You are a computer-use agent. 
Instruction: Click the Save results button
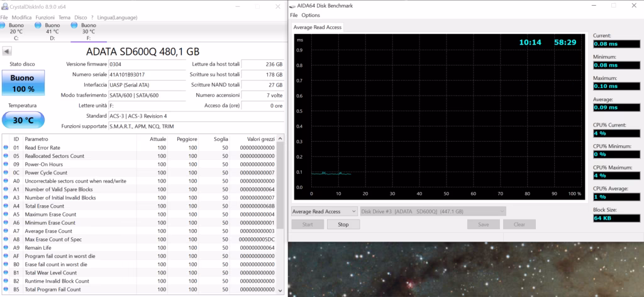(x=484, y=224)
